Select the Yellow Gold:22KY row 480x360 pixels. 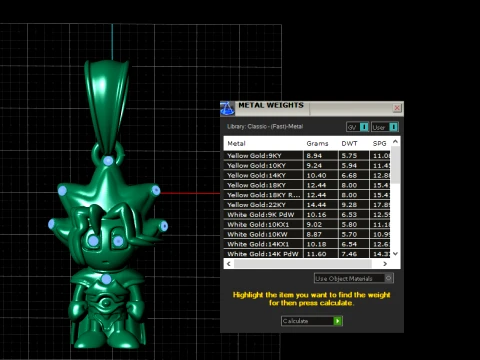point(307,205)
